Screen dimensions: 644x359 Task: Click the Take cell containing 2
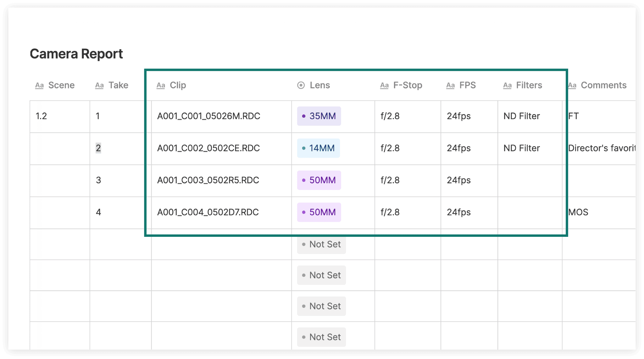coord(98,148)
